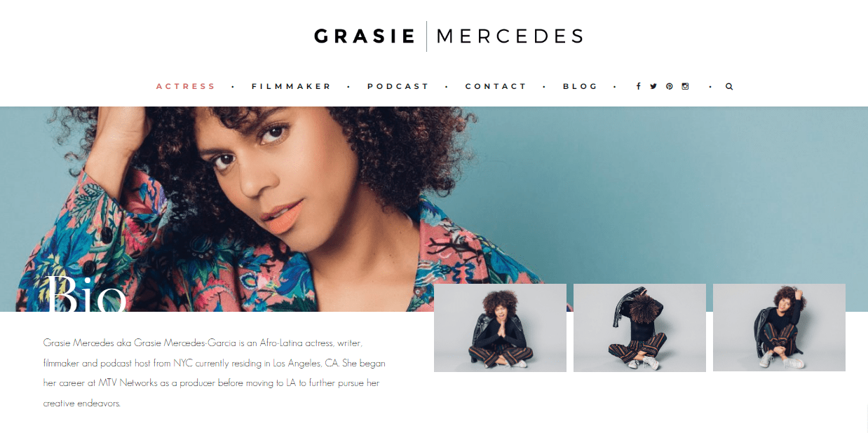This screenshot has height=433, width=868.
Task: Open the Facebook social icon
Action: (638, 86)
